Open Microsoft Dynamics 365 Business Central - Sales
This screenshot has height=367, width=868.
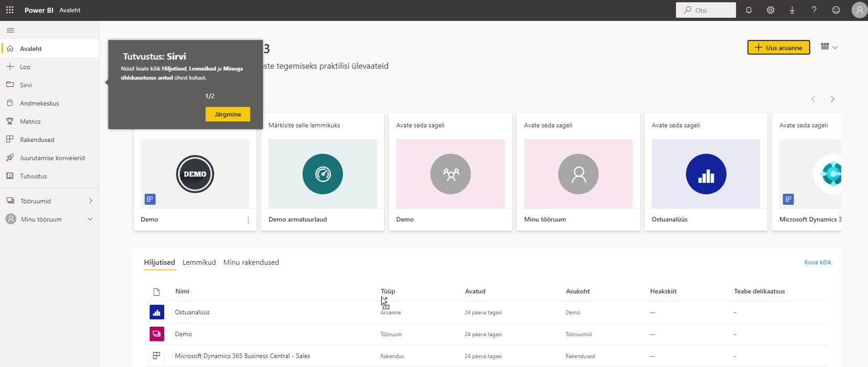[x=242, y=356]
